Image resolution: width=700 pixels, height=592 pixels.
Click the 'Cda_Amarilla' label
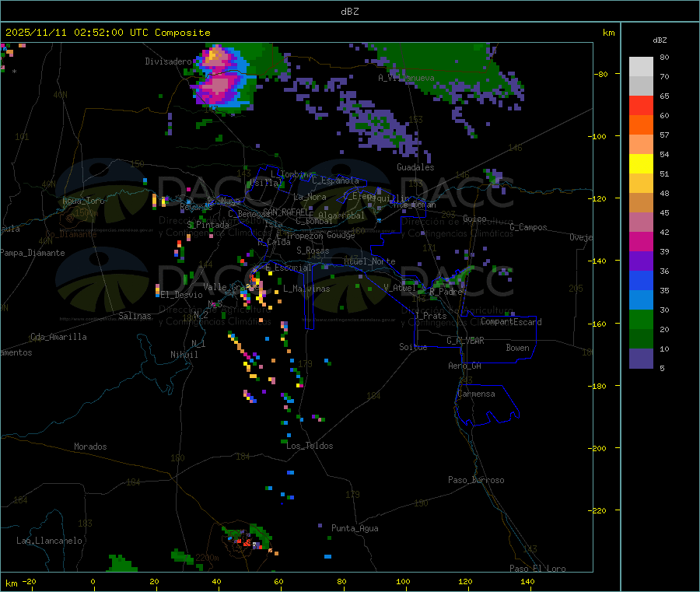coord(58,337)
